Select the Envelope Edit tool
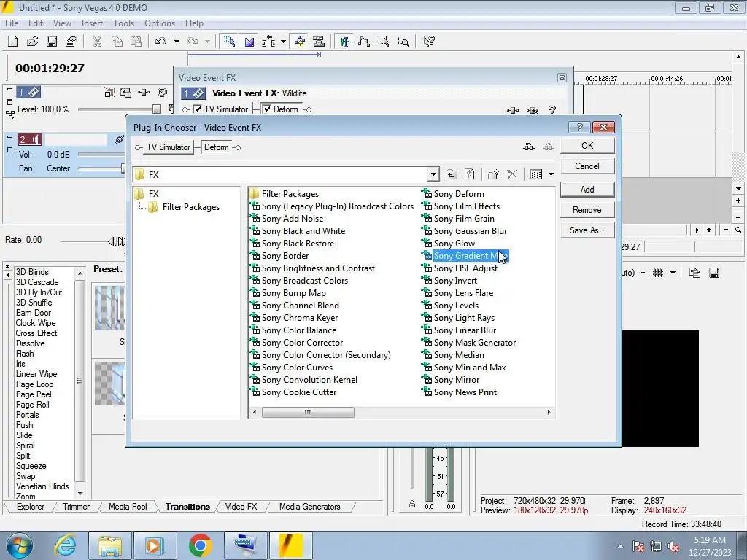The width and height of the screenshot is (747, 560). [364, 42]
